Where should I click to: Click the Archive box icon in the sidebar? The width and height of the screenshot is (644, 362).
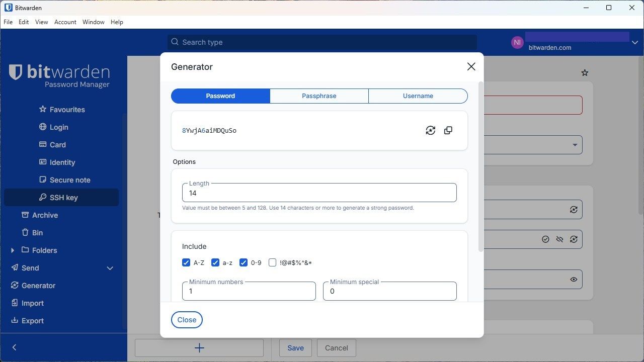(25, 215)
